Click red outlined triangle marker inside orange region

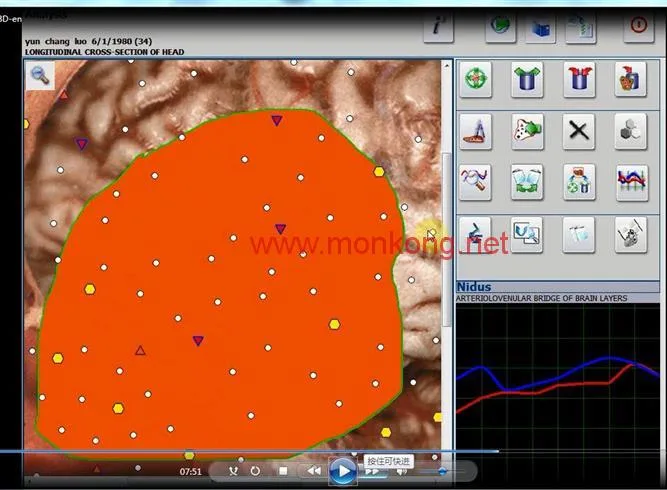tap(140, 350)
